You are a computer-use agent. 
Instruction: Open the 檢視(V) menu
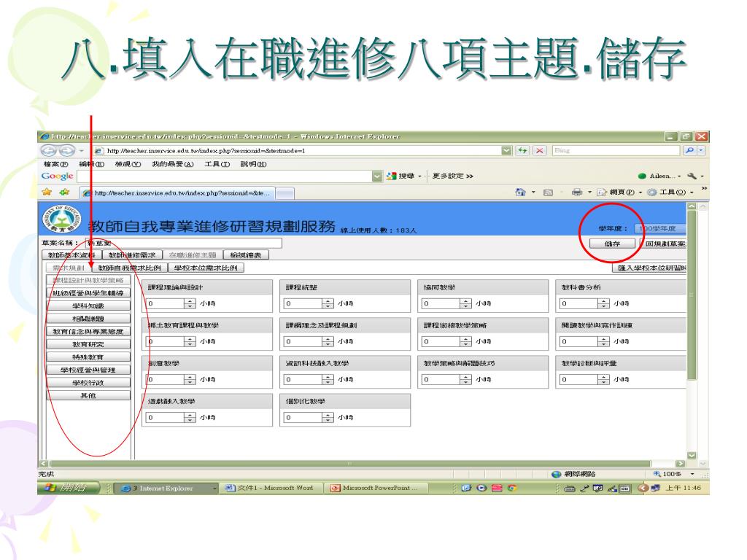point(128,164)
